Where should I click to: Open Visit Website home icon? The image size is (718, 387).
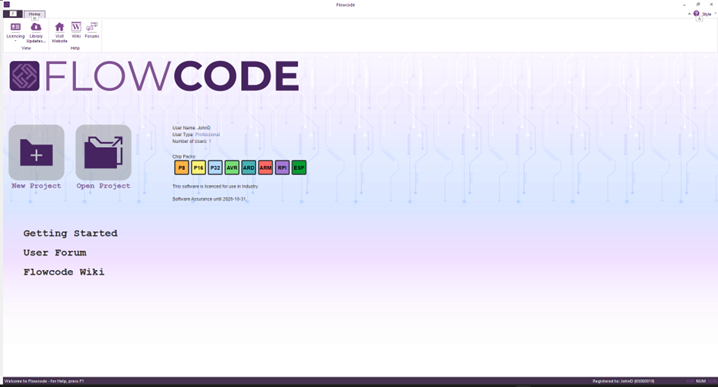[x=60, y=27]
